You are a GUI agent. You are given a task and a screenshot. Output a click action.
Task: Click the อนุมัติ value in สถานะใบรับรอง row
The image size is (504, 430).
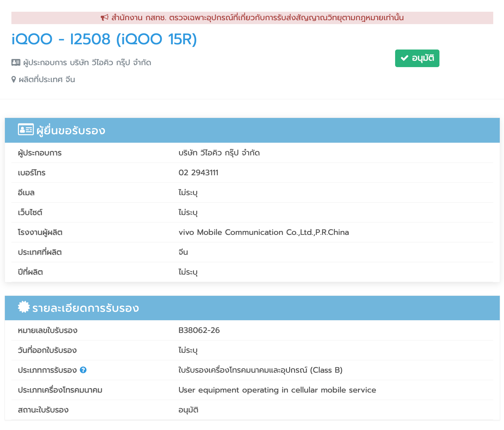[188, 410]
